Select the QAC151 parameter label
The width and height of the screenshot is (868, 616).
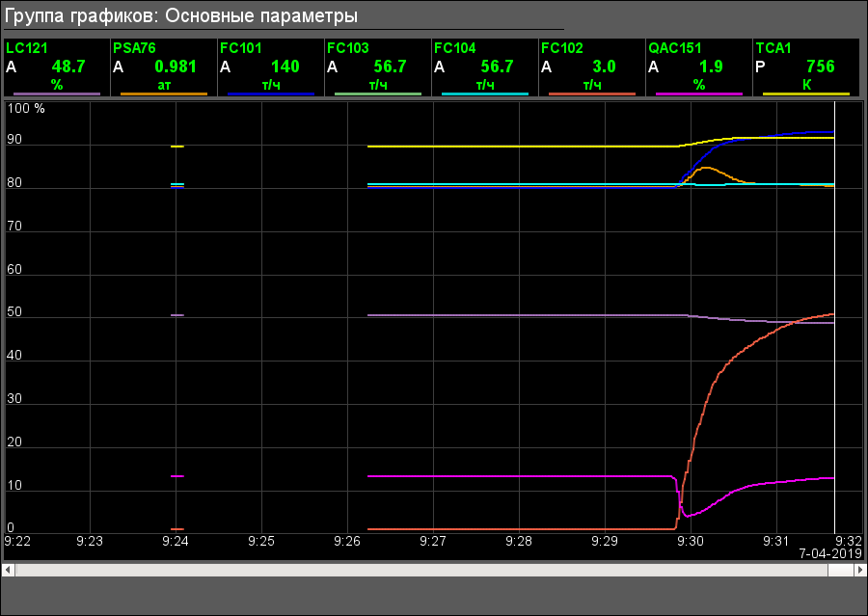pyautogui.click(x=675, y=48)
